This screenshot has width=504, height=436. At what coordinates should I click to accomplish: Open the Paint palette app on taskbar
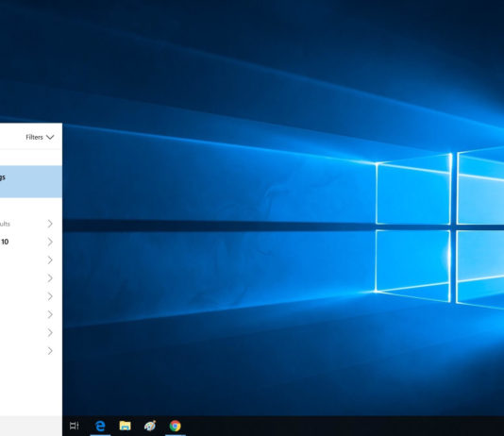tap(150, 426)
